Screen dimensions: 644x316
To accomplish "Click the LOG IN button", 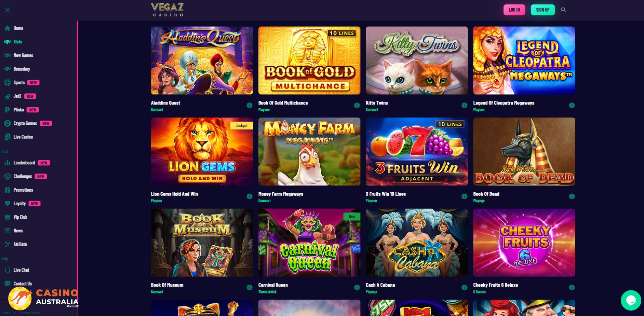I will point(514,10).
